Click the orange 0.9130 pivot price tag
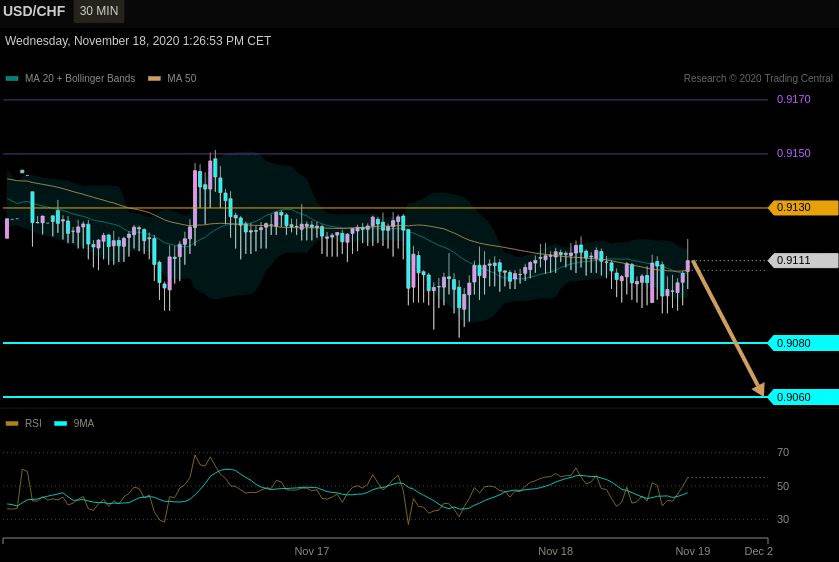 click(x=803, y=207)
